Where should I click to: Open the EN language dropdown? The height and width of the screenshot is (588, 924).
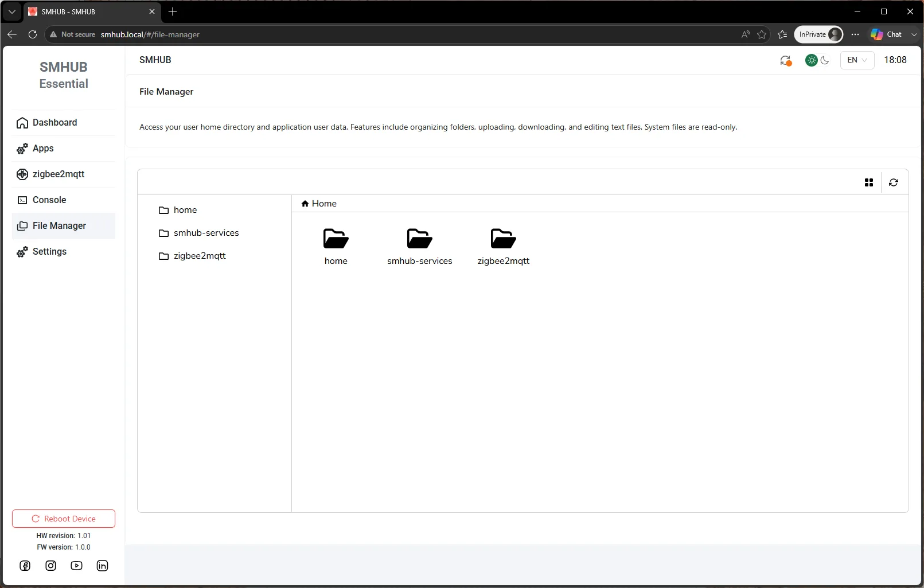pos(857,60)
